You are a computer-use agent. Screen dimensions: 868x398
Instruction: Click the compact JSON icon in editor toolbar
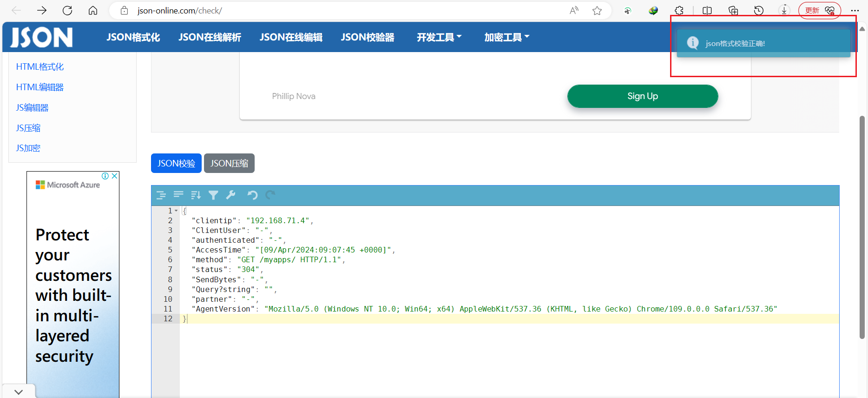pos(178,194)
